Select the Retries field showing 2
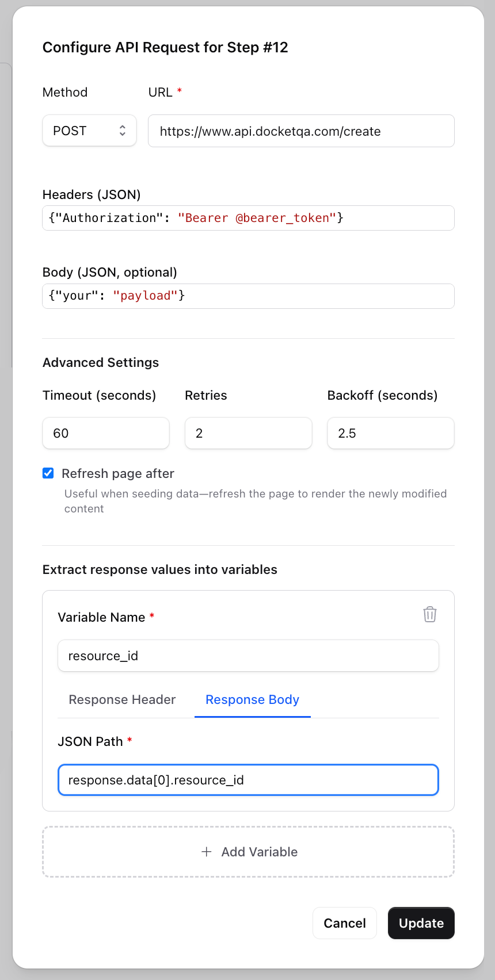 [248, 433]
